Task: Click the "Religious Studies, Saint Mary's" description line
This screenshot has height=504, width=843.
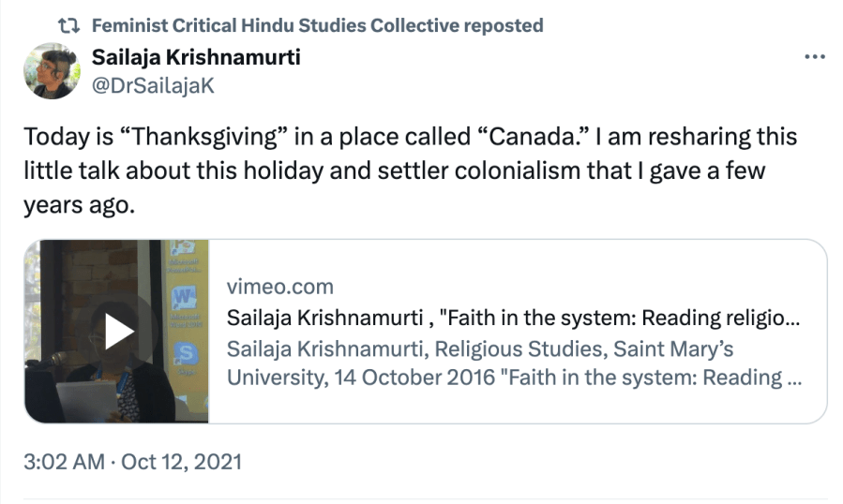Action: point(480,348)
